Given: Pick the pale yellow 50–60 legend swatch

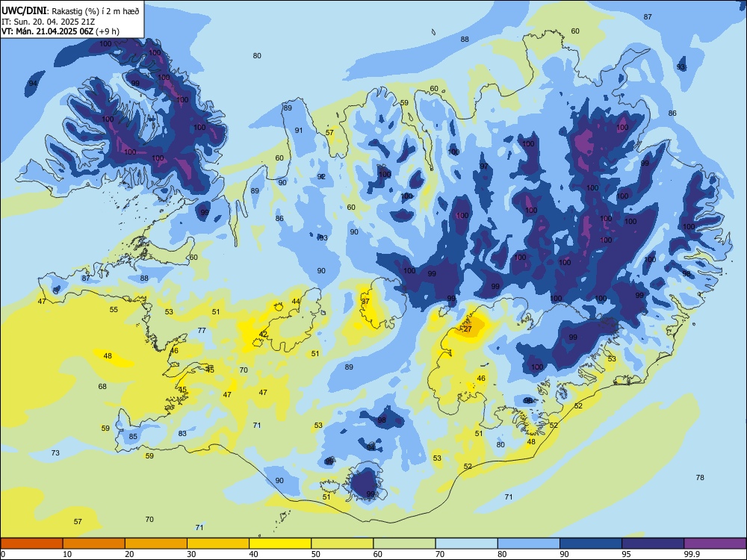Looking at the screenshot, I should (x=342, y=544).
